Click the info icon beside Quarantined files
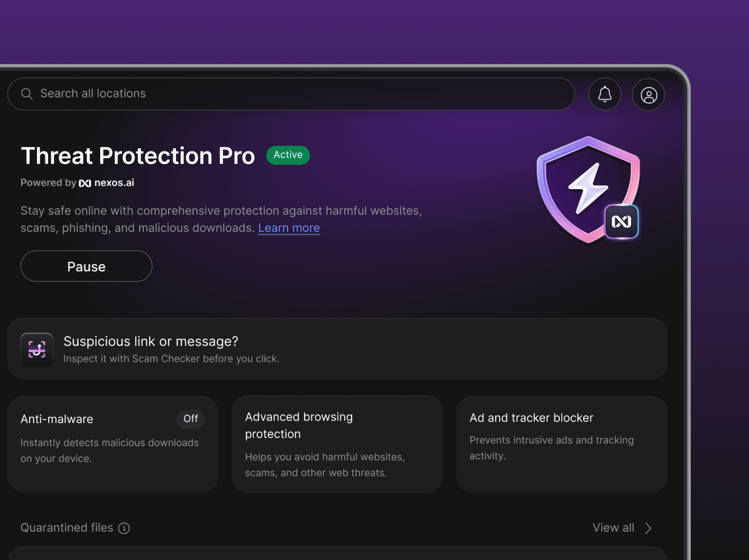 click(x=125, y=528)
